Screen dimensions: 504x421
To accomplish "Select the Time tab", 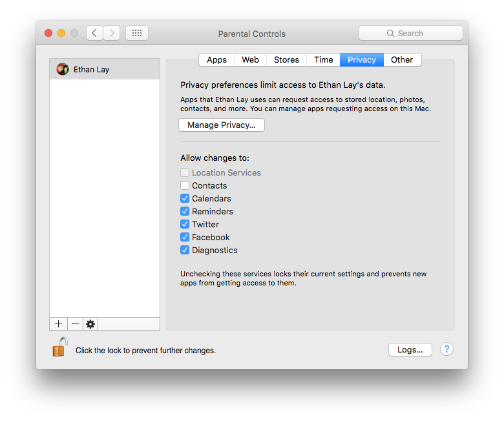I will [324, 60].
